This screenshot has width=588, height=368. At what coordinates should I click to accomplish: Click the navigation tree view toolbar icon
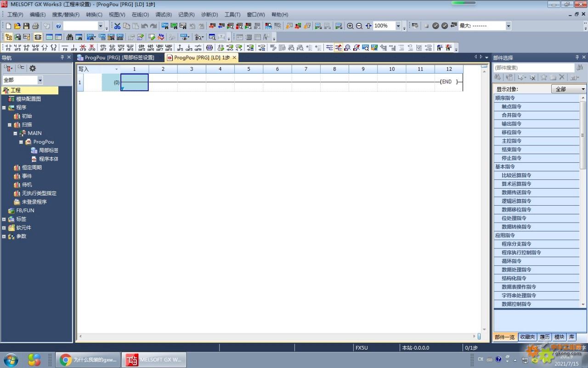pos(8,37)
